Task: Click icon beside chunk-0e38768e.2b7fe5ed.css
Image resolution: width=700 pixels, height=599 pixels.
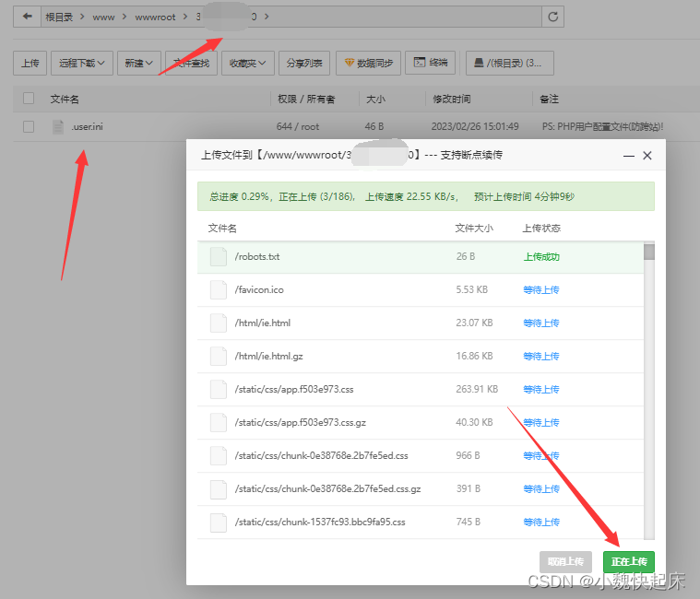Action: (x=219, y=455)
